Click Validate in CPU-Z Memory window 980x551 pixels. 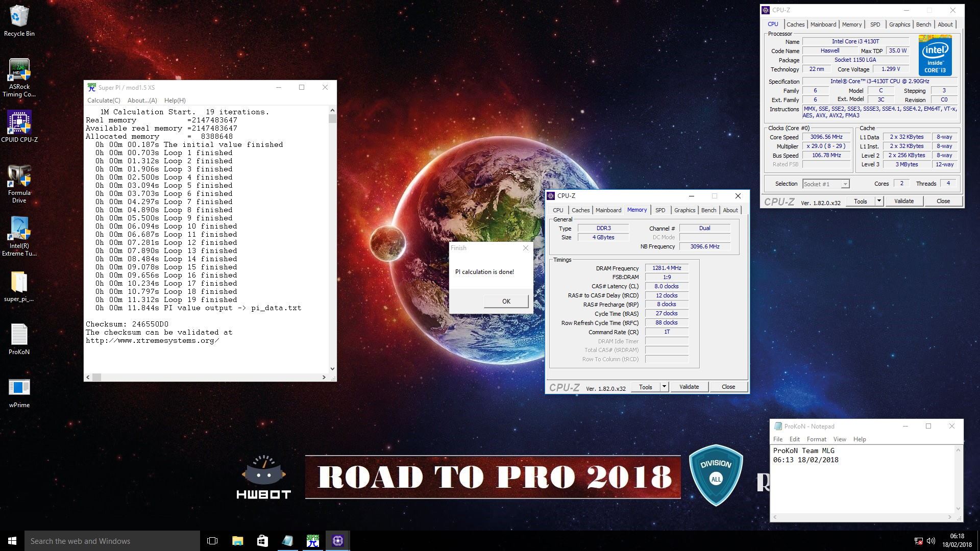(689, 387)
